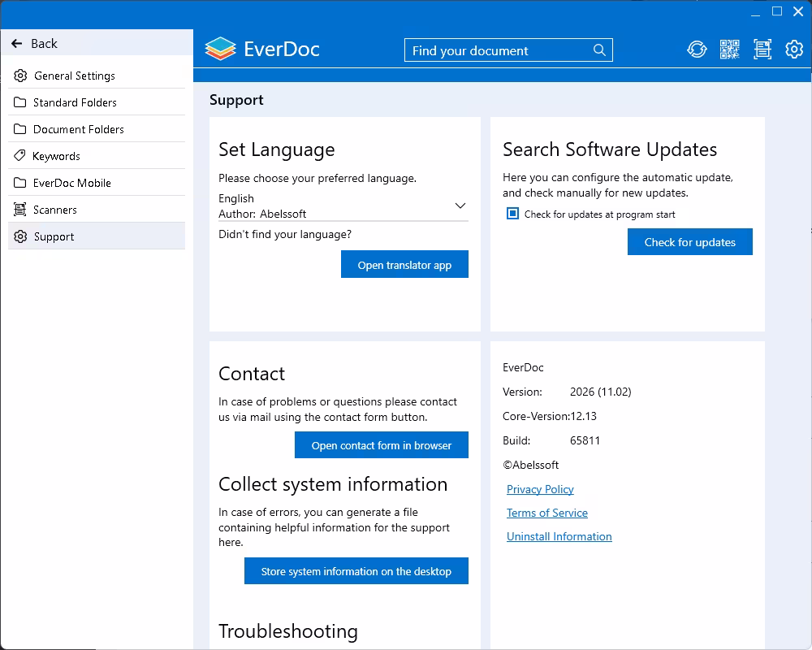Open settings gear icon in header
Image resolution: width=812 pixels, height=650 pixels.
click(794, 50)
